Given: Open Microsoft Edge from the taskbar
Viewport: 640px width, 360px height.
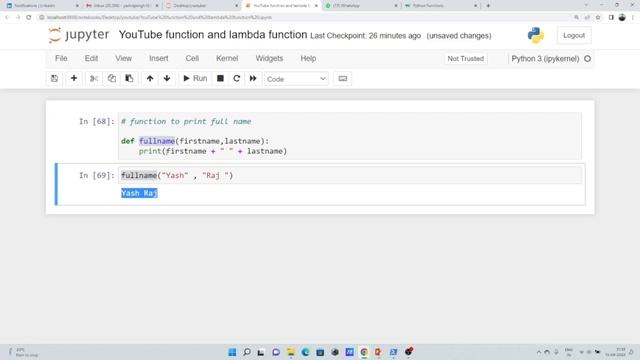Looking at the screenshot, I should click(x=305, y=352).
